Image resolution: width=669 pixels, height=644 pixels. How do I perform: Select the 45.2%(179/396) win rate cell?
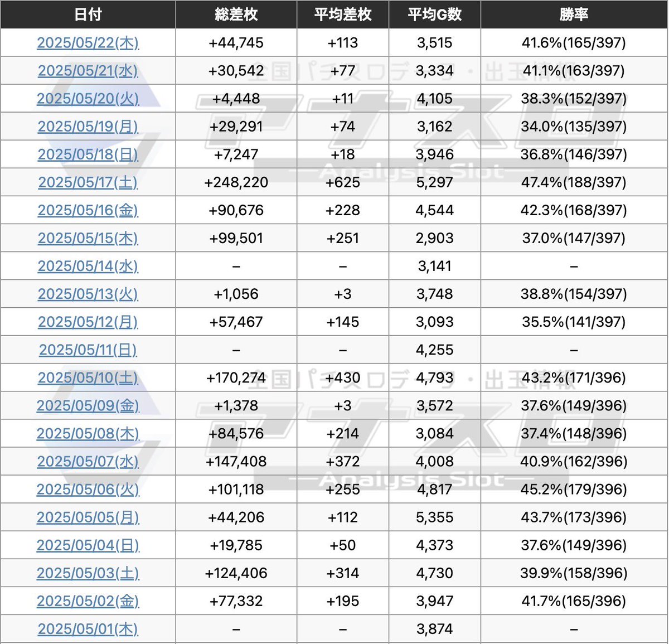click(x=574, y=489)
